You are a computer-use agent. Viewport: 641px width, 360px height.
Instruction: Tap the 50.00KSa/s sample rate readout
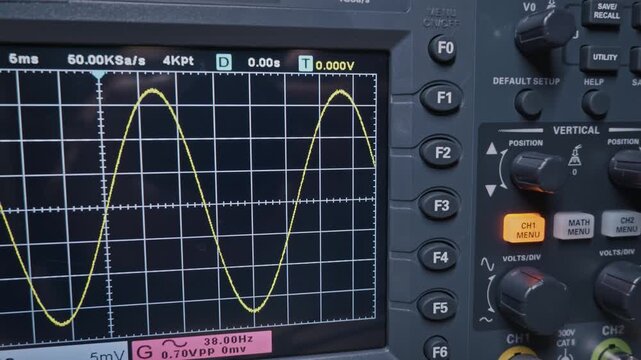click(106, 60)
